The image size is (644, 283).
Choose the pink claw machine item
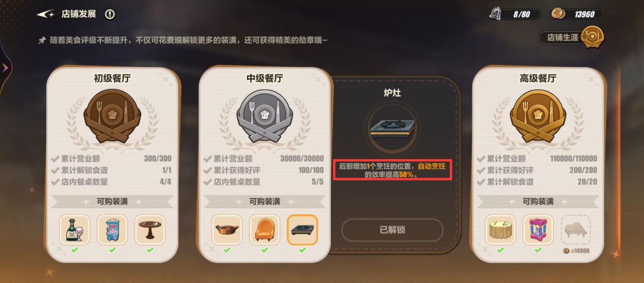538,230
